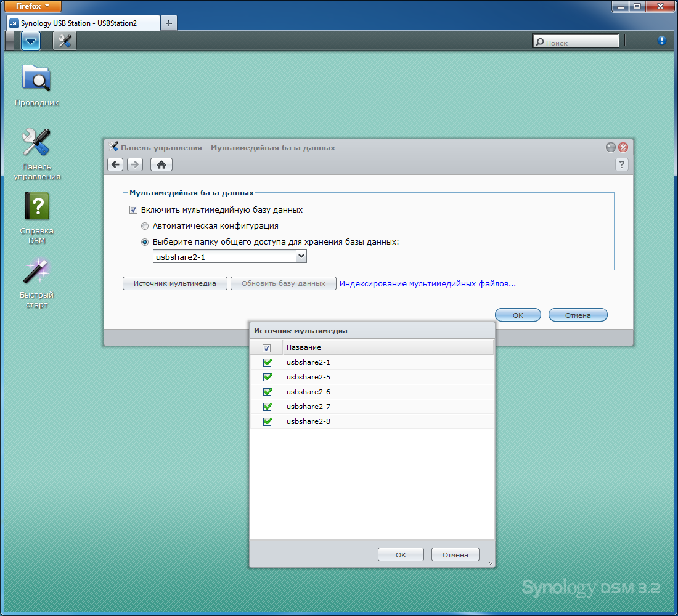Viewport: 678px width, 616px height.
Task: Click the DSM favicon on the browser tab
Action: (x=14, y=23)
